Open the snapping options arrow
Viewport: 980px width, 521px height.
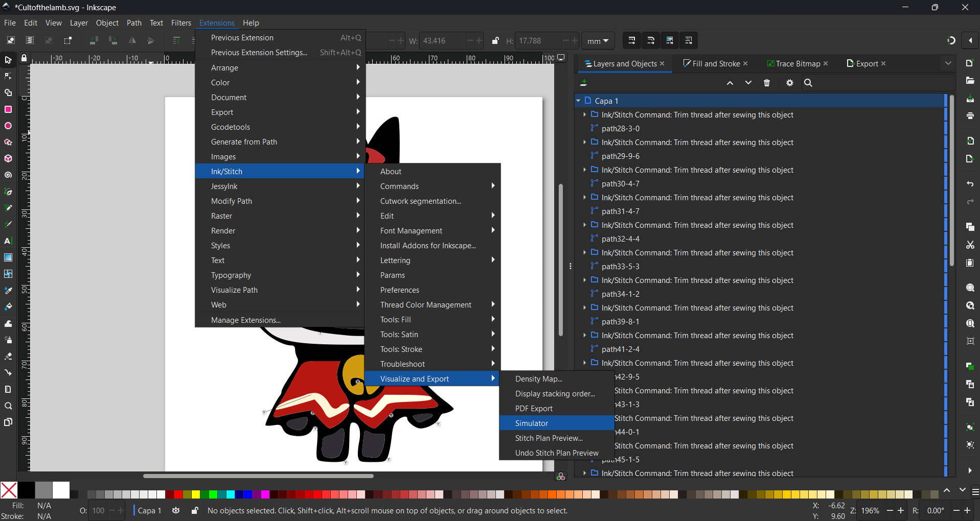(x=970, y=41)
